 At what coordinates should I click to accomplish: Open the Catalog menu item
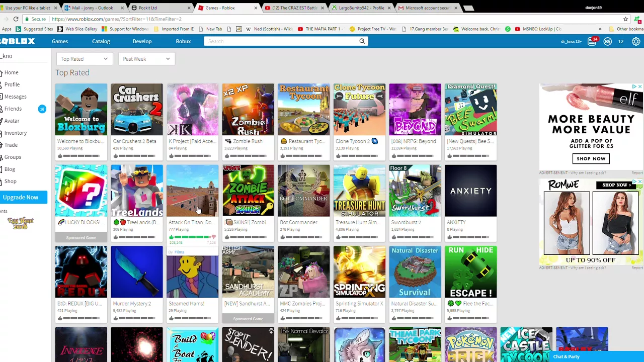101,41
